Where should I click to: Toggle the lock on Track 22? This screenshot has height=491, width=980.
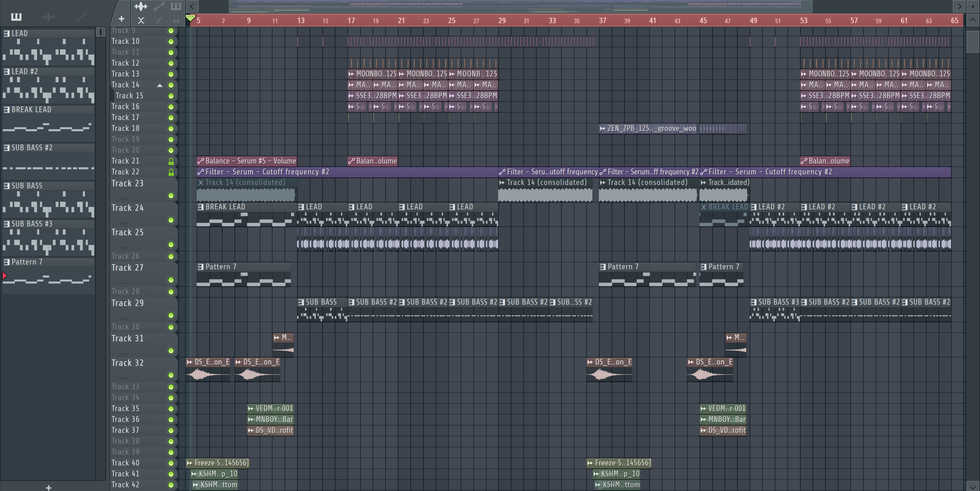[x=171, y=172]
